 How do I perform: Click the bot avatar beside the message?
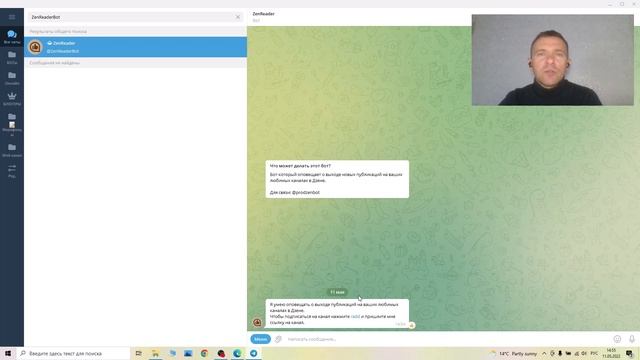(257, 322)
